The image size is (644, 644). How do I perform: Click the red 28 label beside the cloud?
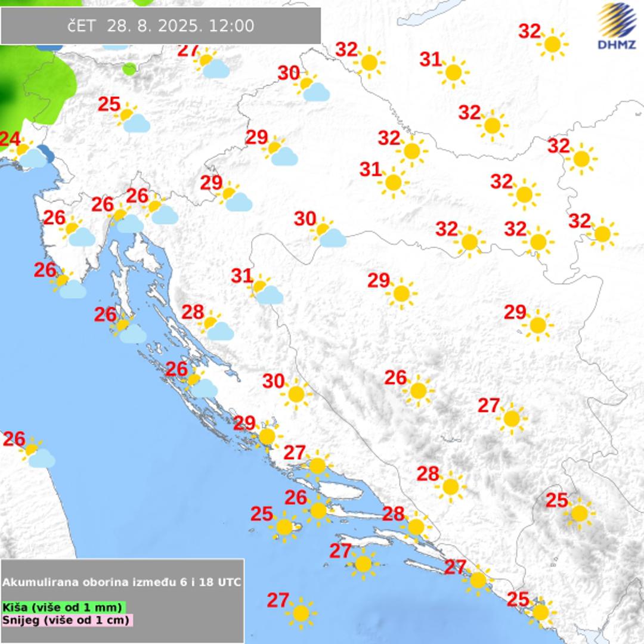[193, 312]
